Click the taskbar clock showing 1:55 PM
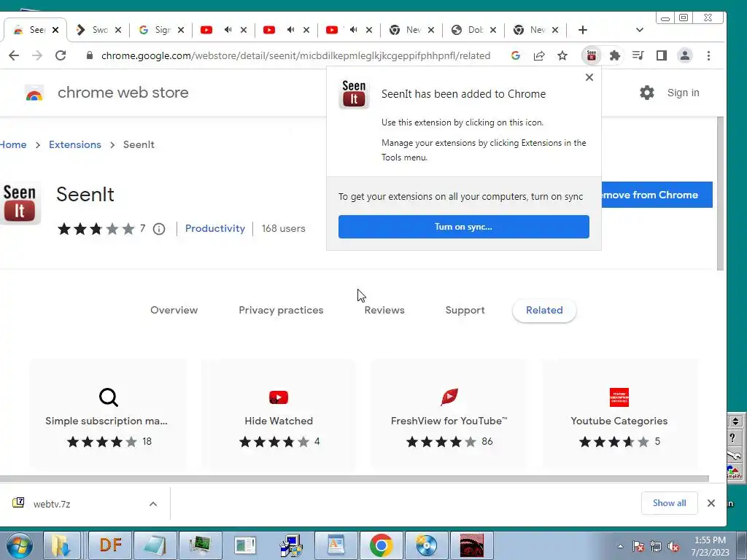This screenshot has width=747, height=560. (x=710, y=546)
